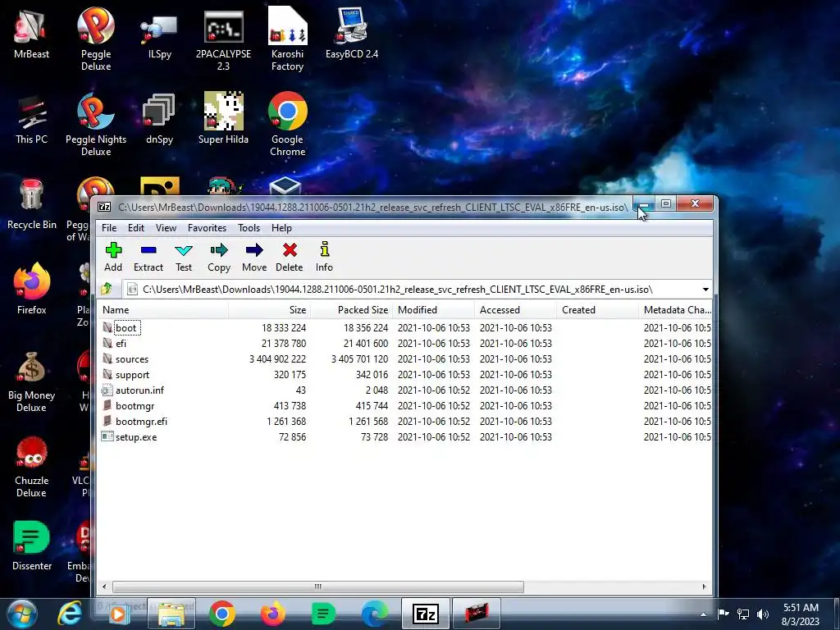840x630 pixels.
Task: Select the Peggle Nights Deluxe desktop icon
Action: (x=96, y=125)
